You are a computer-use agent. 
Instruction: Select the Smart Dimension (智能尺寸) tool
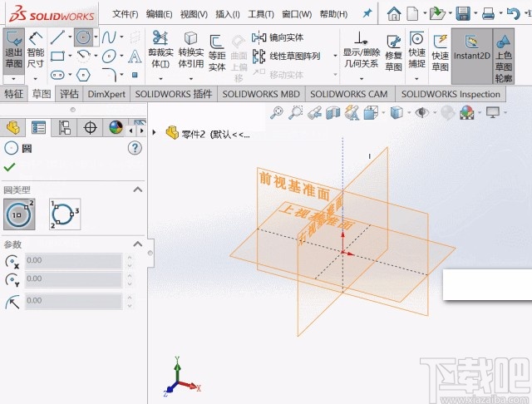tap(36, 50)
